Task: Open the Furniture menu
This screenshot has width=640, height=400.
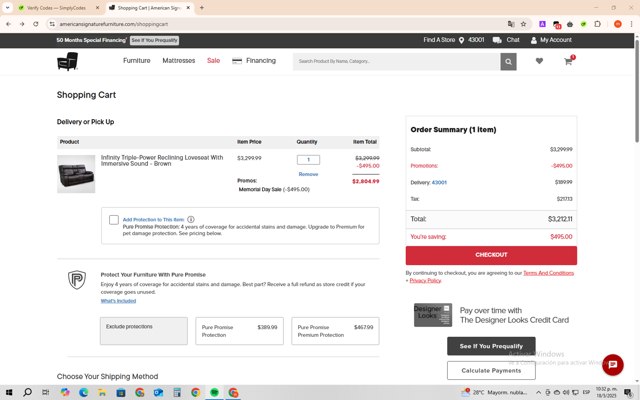Action: coord(137,60)
